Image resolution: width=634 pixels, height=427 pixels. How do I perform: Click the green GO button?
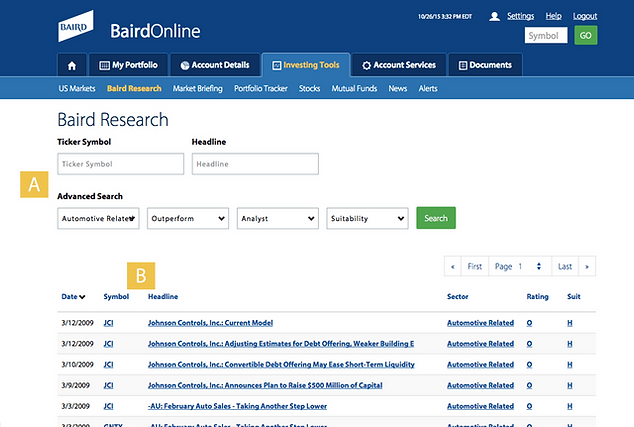click(x=585, y=36)
